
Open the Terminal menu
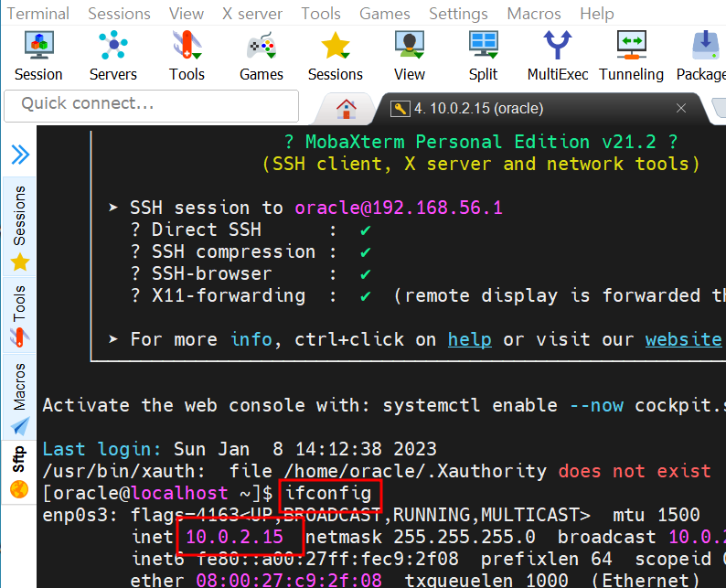[x=38, y=14]
